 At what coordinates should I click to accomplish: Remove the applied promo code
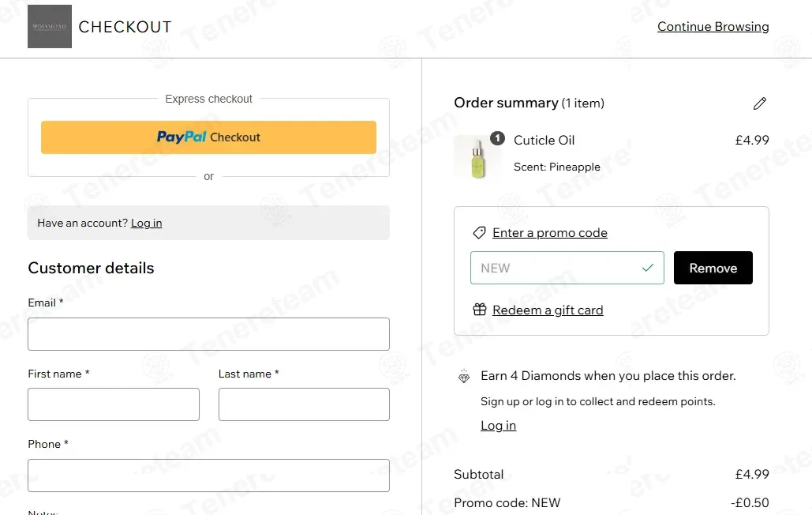(713, 268)
